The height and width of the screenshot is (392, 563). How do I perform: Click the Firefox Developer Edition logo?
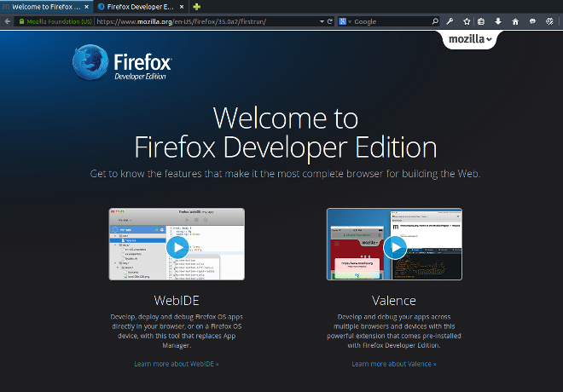[x=122, y=62]
